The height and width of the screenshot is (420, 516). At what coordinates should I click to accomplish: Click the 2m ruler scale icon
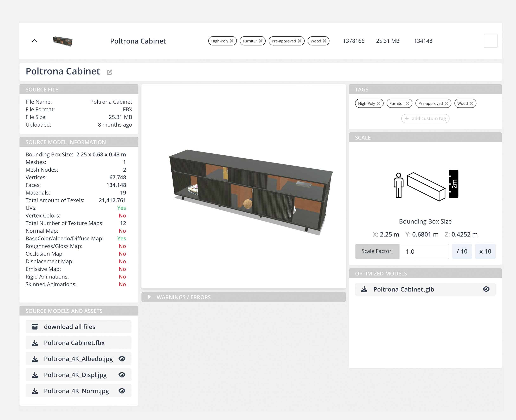pos(453,184)
